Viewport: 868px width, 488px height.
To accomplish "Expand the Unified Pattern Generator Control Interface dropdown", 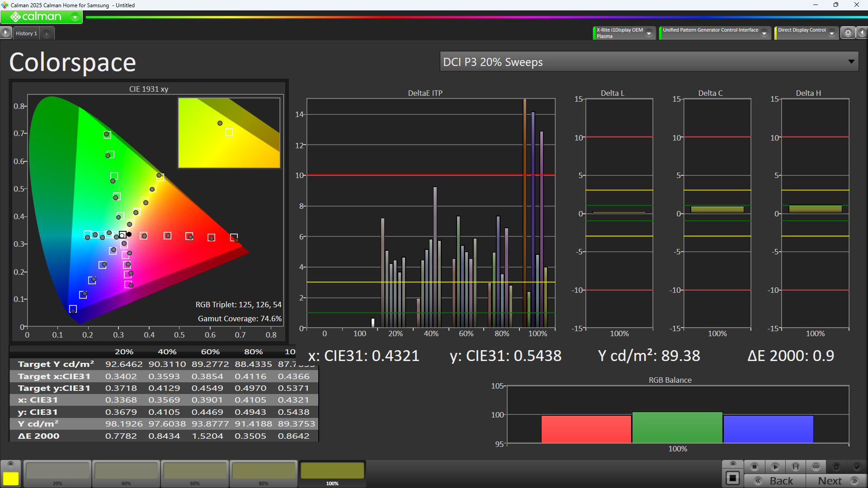I will tap(764, 33).
